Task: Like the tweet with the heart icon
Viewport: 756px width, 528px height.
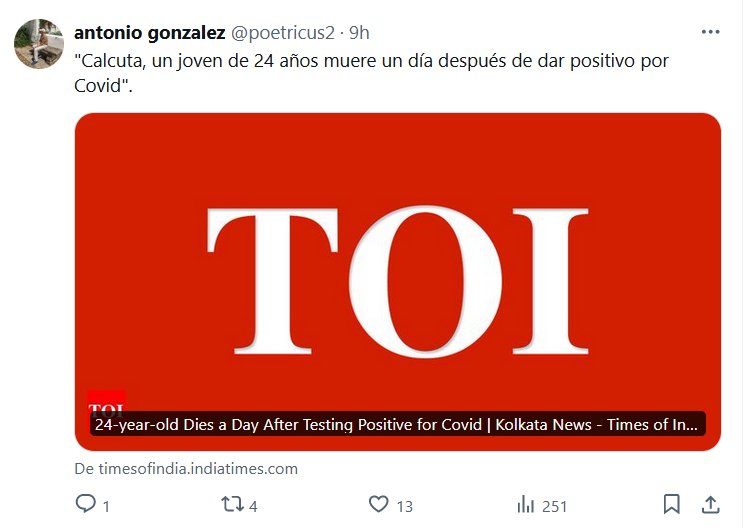Action: point(378,504)
